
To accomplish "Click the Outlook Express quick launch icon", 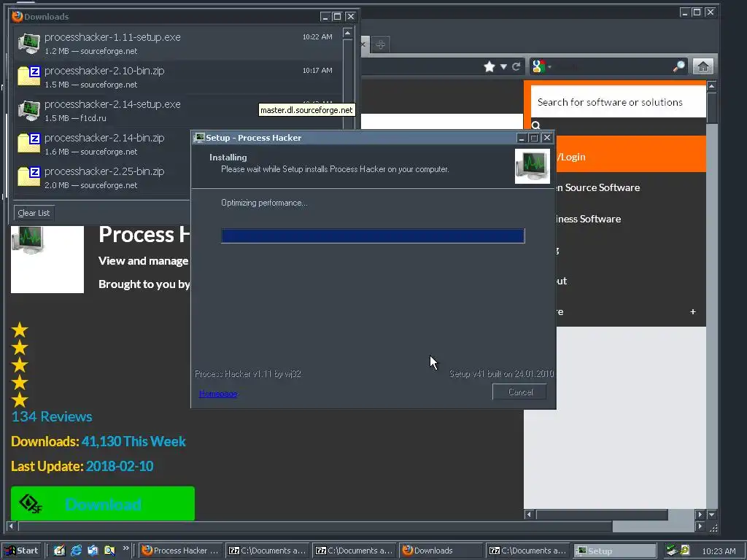I will [93, 551].
